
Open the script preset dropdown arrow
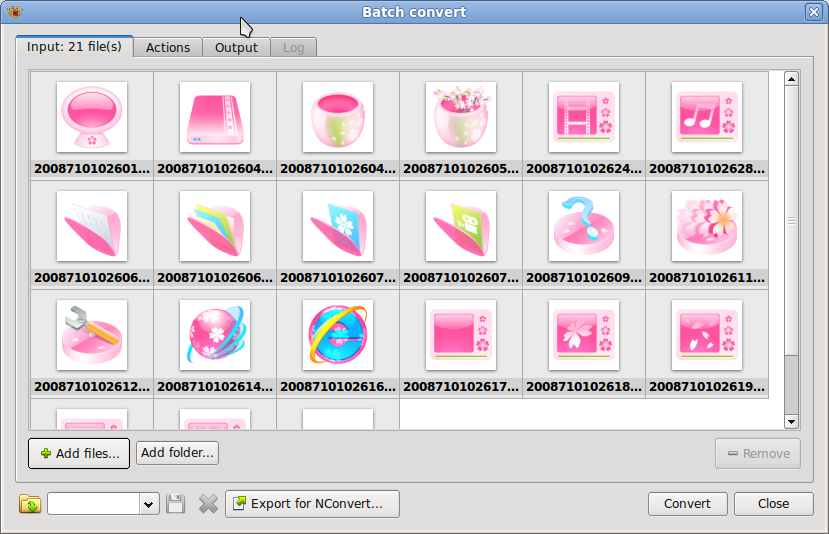click(149, 504)
